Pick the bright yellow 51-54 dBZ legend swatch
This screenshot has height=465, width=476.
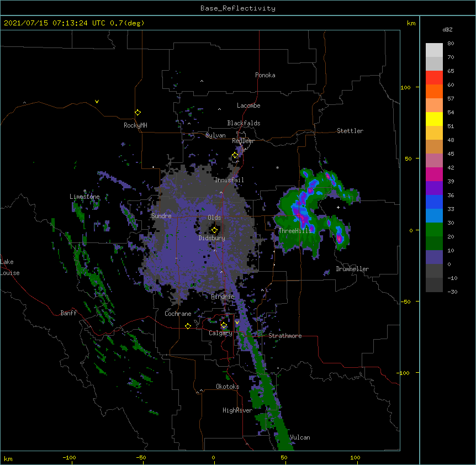(x=434, y=119)
